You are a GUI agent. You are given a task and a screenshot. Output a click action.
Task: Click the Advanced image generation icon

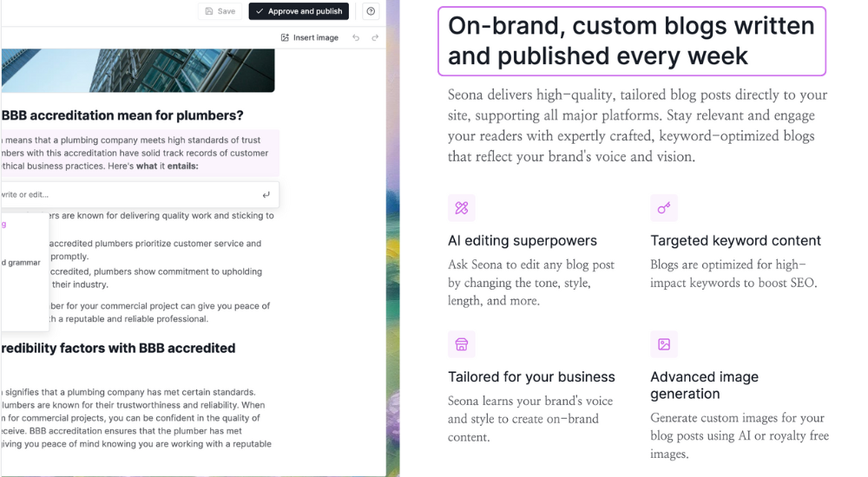(664, 344)
